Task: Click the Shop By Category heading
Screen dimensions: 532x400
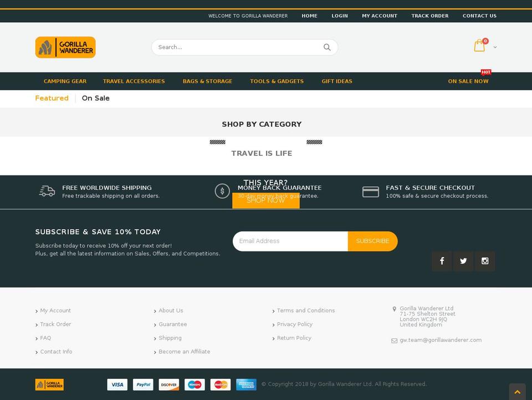Action: [x=262, y=124]
